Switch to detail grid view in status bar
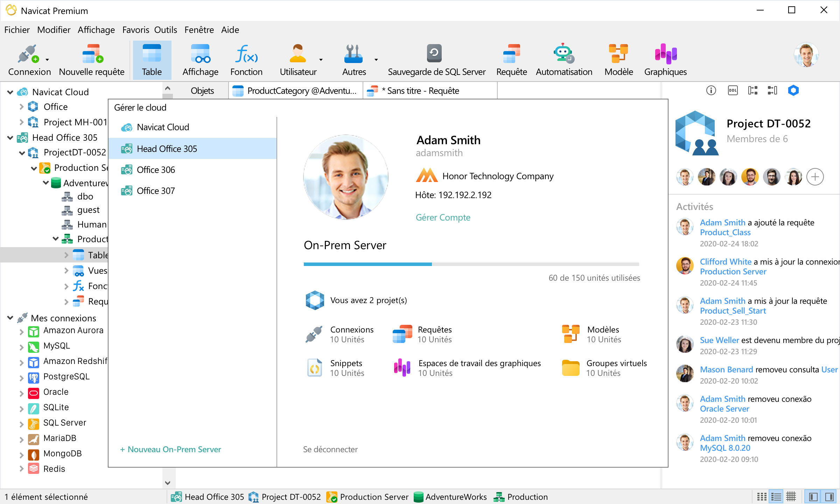Image resolution: width=840 pixels, height=504 pixels. click(x=791, y=497)
